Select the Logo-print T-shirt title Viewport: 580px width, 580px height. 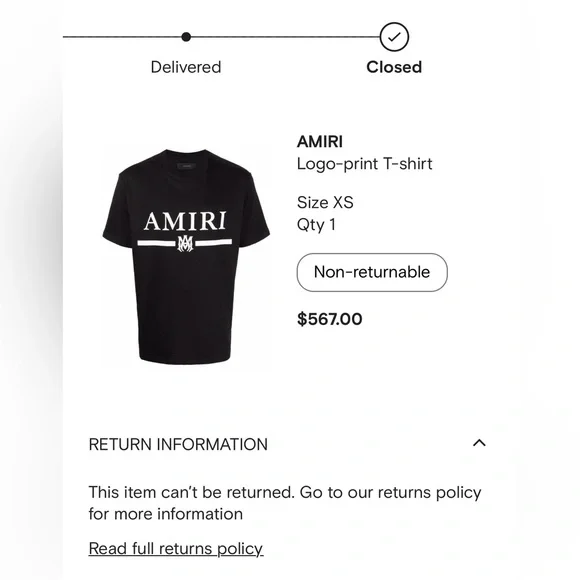coord(364,164)
